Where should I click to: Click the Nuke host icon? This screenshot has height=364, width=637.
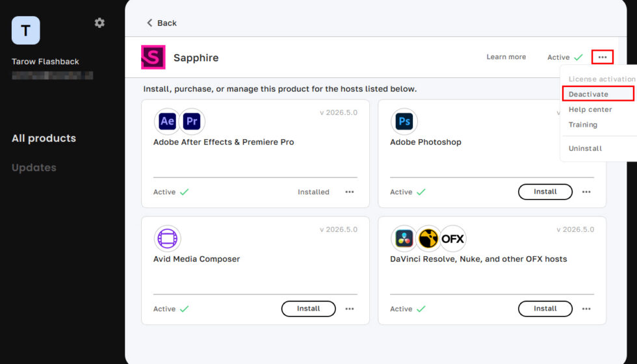(428, 238)
